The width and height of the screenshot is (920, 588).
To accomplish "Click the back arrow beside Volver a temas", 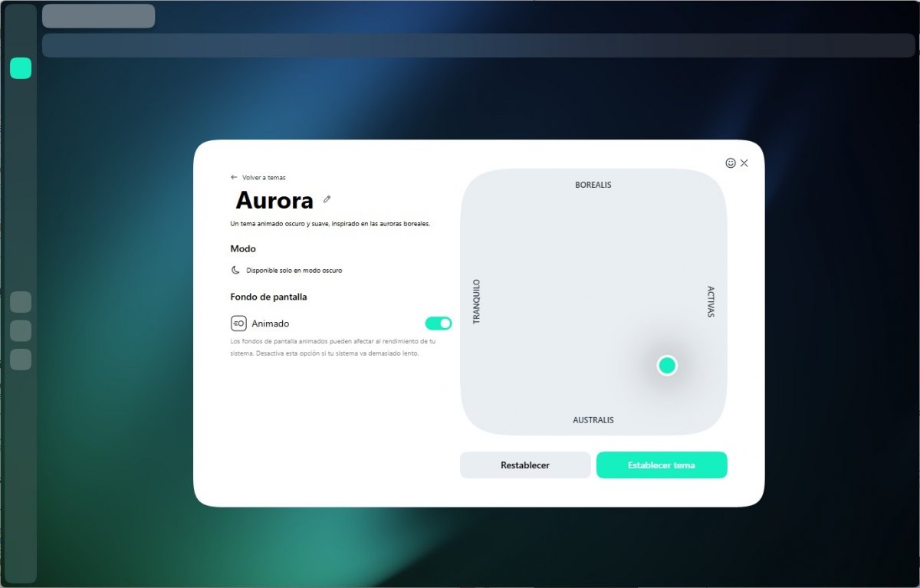I will pos(234,177).
